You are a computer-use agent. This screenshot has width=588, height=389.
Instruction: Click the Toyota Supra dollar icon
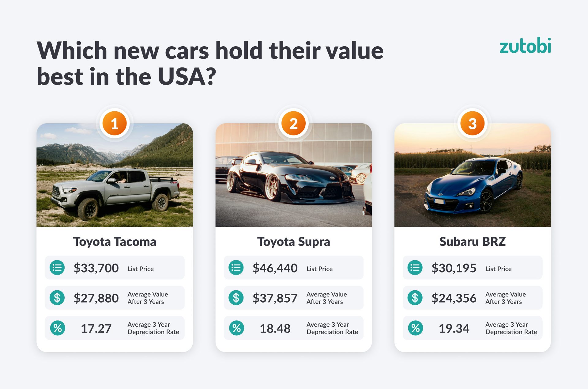[236, 298]
